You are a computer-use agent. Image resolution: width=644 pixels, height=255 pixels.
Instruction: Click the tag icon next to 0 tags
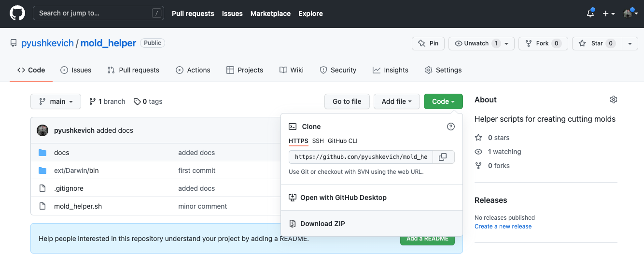137,101
